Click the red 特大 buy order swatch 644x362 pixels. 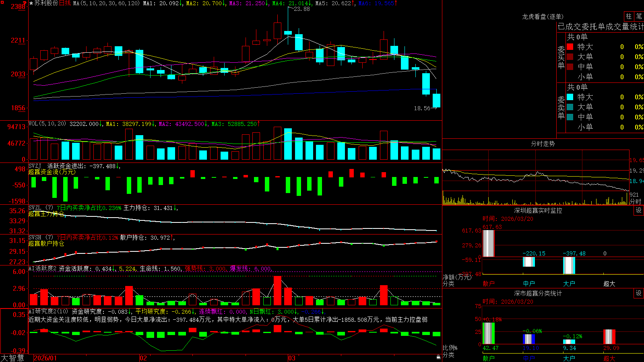tap(570, 47)
